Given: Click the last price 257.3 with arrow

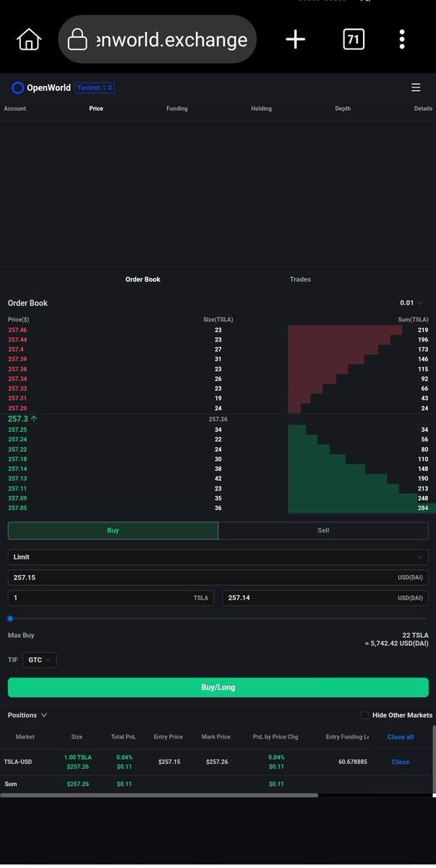Looking at the screenshot, I should (x=22, y=419).
